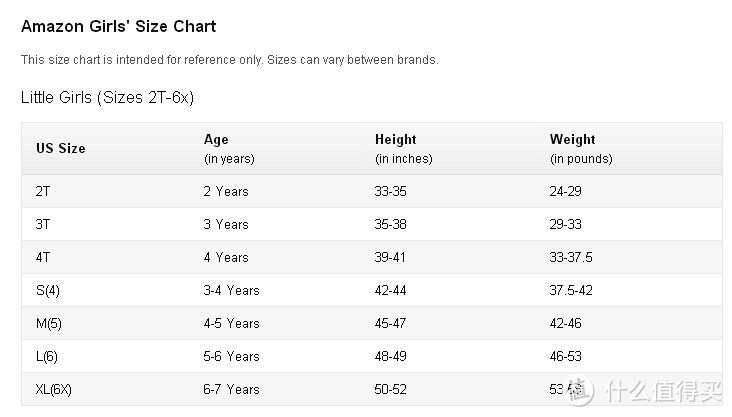Viewport: 732px width, 417px height.
Task: Select the Little Girls (Sizes 2T-6x) subtitle
Action: tap(107, 98)
